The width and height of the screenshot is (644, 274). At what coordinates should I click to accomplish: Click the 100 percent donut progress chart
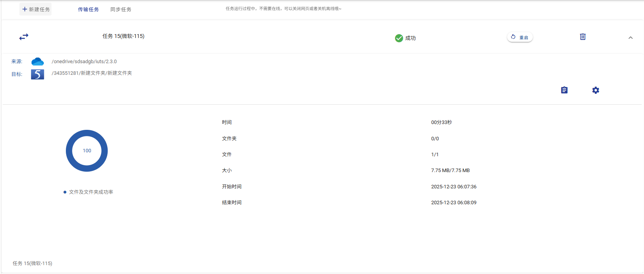tap(87, 151)
